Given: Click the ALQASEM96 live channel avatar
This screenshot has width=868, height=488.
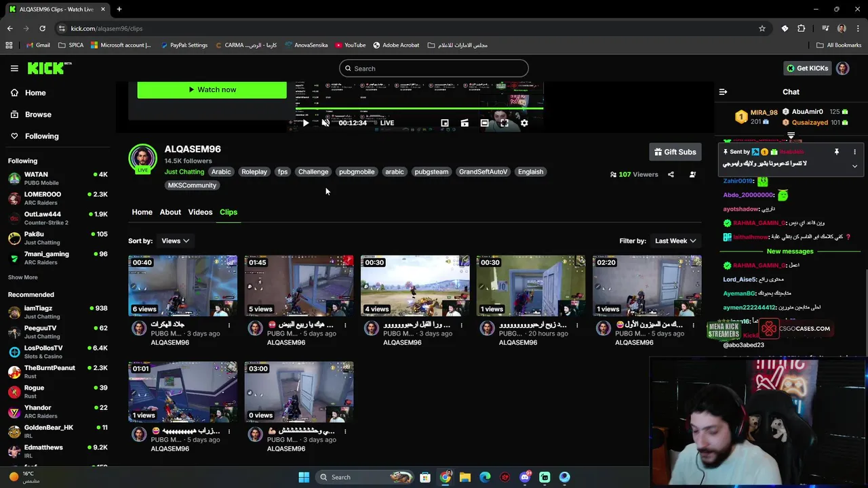Looking at the screenshot, I should coord(142,158).
